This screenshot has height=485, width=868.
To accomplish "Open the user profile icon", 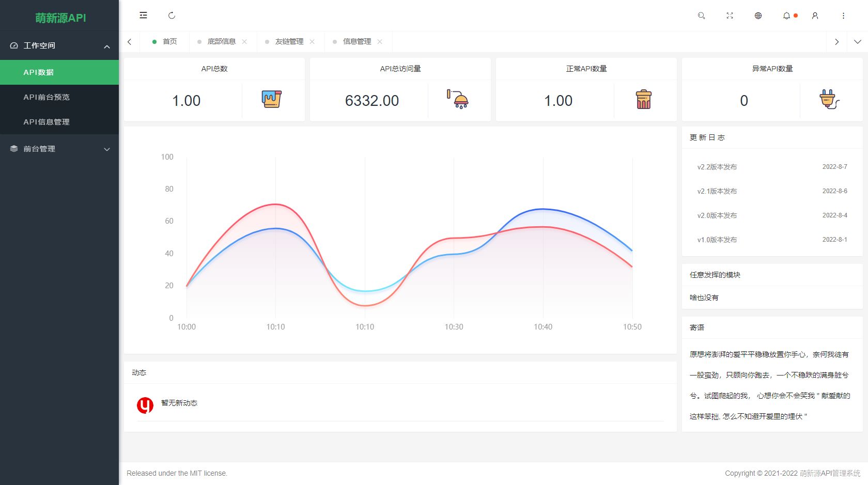I will point(815,15).
